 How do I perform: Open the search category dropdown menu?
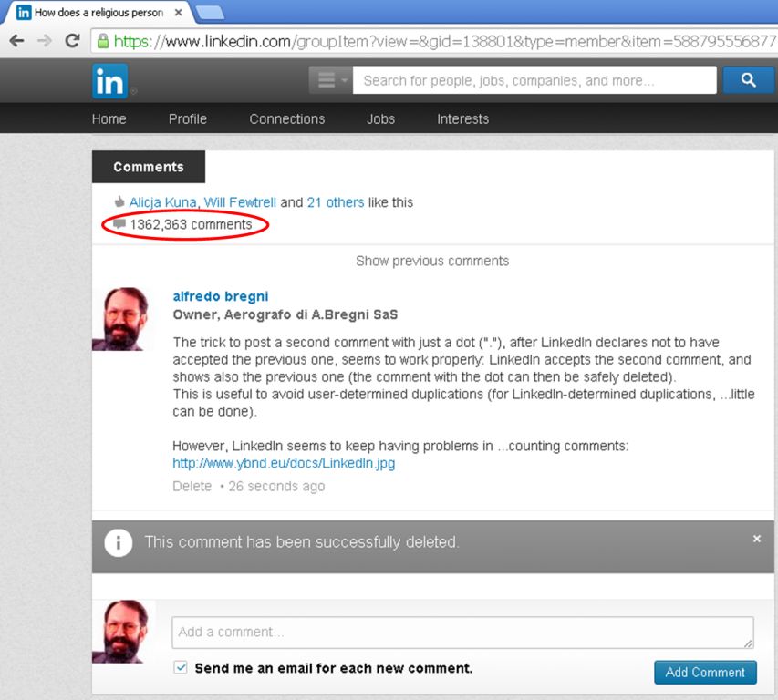pos(331,80)
